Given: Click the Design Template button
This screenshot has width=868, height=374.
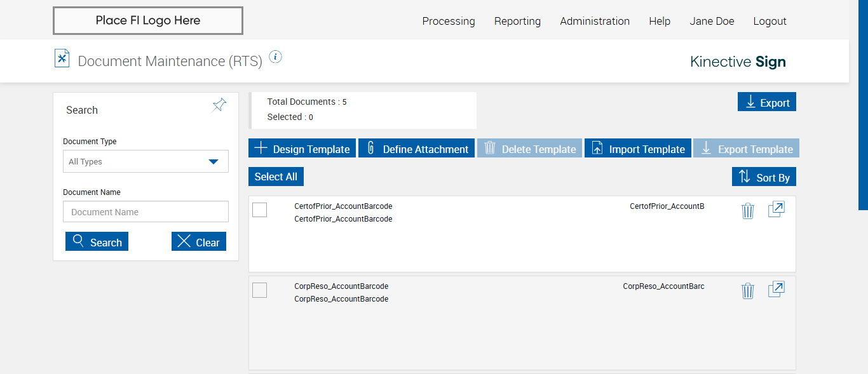Looking at the screenshot, I should [x=302, y=149].
